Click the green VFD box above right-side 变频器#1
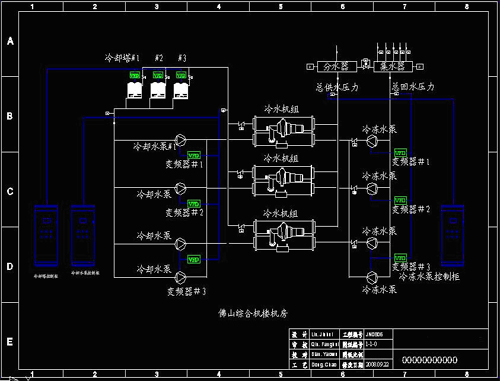Screen dimensions: 500x381 click(x=400, y=153)
